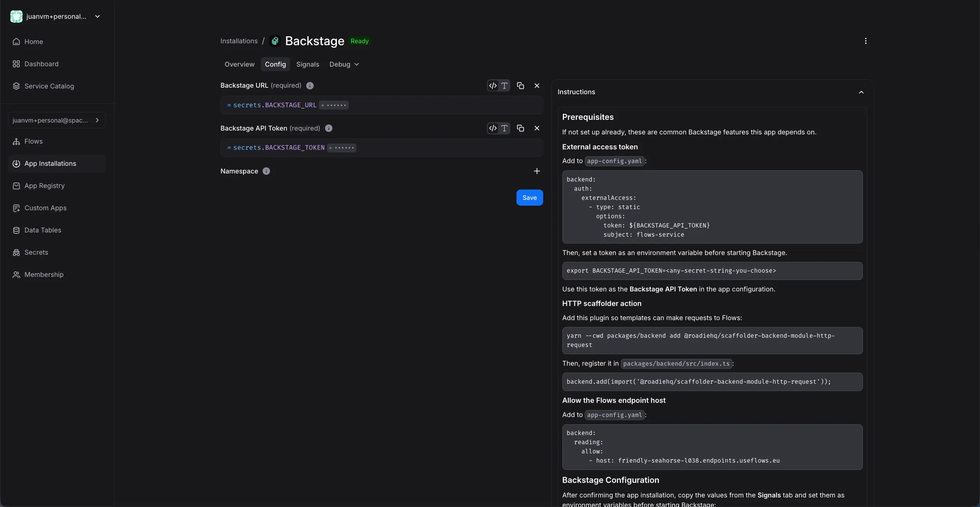Copy the Backstage API Token value
This screenshot has width=980, height=507.
[520, 128]
